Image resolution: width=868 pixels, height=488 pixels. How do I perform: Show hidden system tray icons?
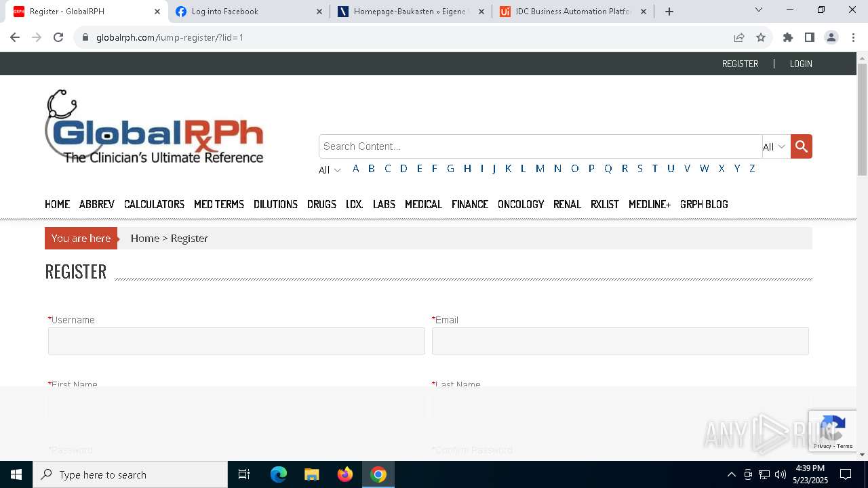pos(731,474)
